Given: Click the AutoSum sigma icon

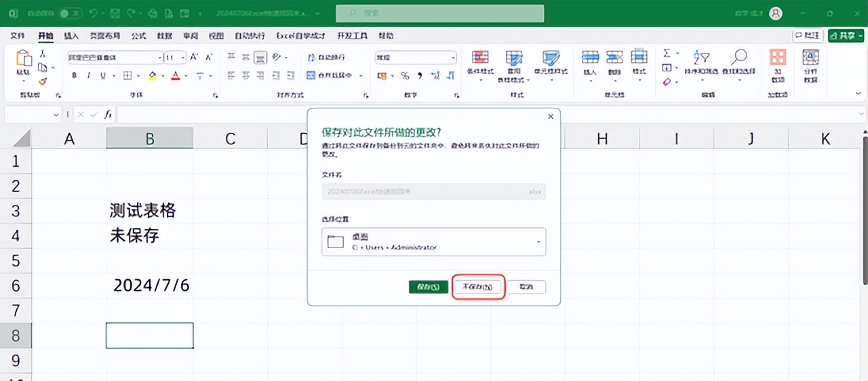Looking at the screenshot, I should [667, 53].
